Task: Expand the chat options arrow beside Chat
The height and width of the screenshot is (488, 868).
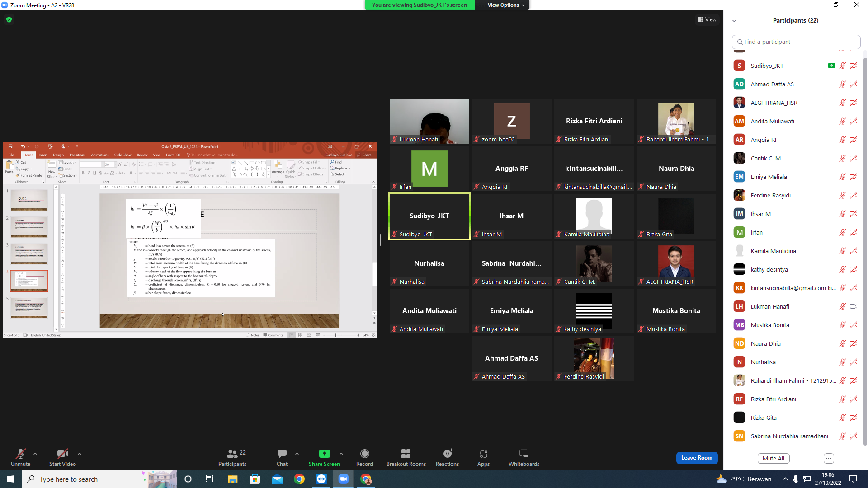Action: (297, 454)
